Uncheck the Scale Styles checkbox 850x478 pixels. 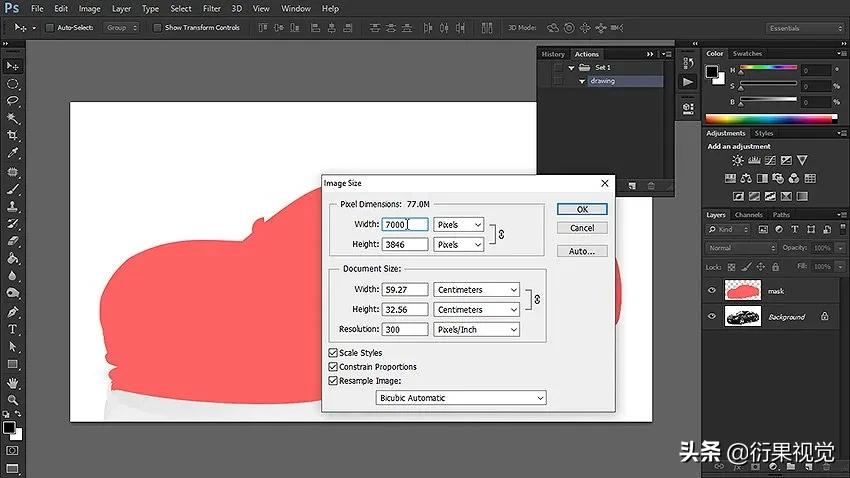[x=334, y=353]
